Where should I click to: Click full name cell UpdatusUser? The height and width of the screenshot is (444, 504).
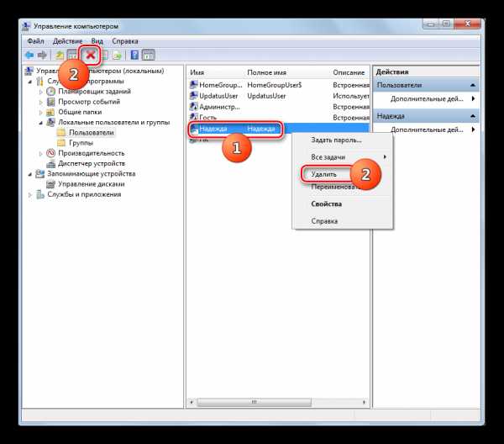coord(266,96)
